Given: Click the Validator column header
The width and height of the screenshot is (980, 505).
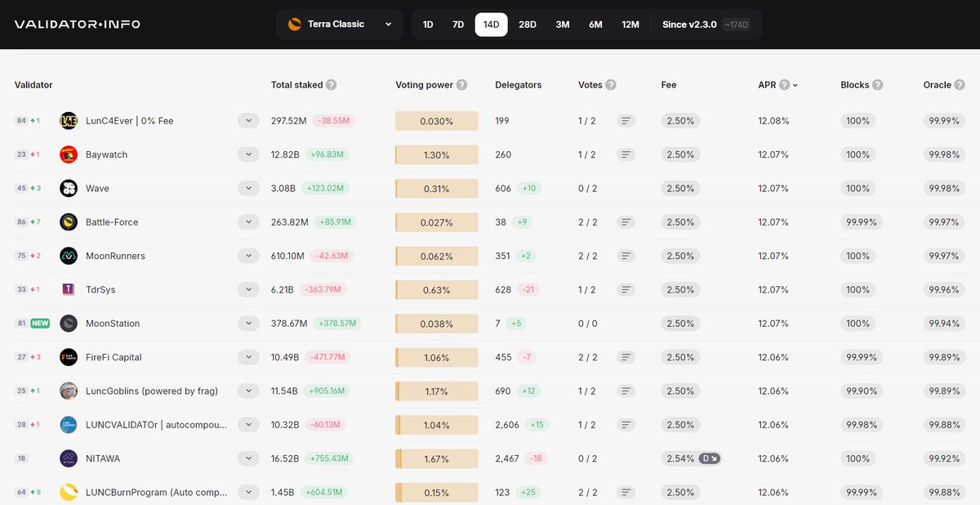Looking at the screenshot, I should 33,85.
